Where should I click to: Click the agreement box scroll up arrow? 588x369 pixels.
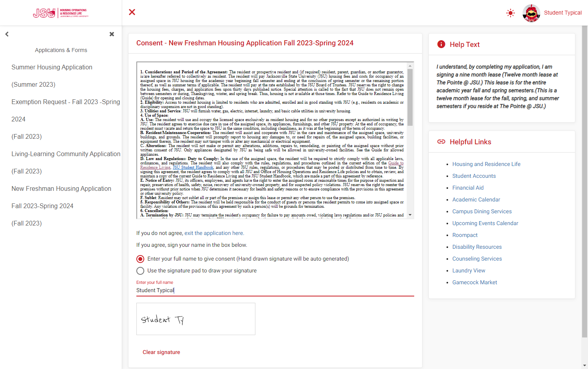click(410, 65)
